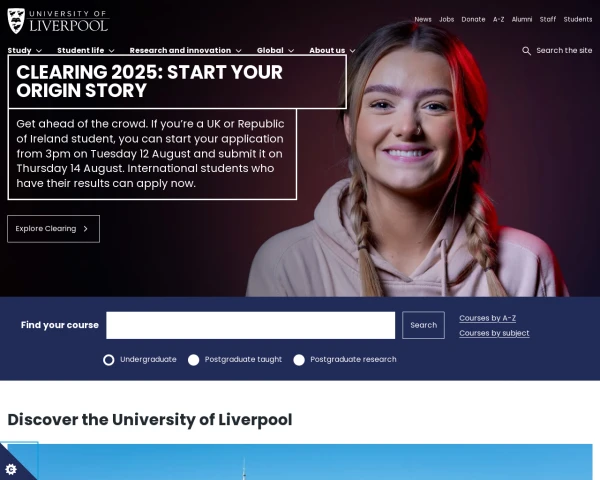Expand the About us menu
The height and width of the screenshot is (480, 600).
[x=332, y=51]
